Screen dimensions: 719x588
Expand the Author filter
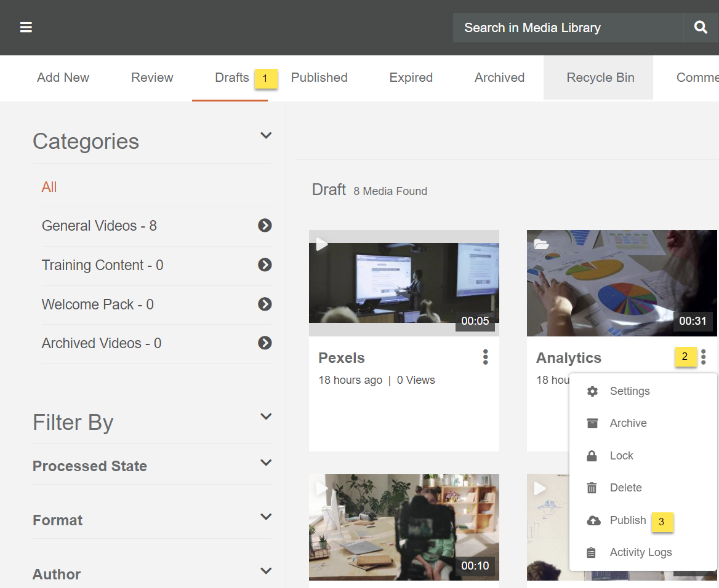pos(266,571)
